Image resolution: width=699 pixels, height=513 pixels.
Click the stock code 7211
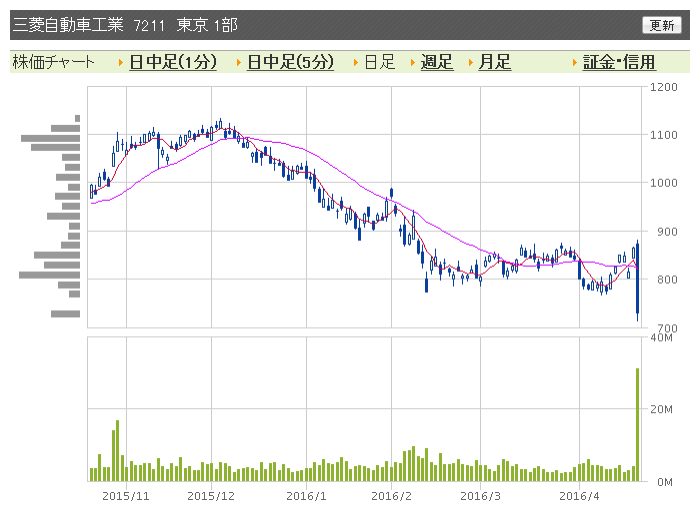(149, 25)
